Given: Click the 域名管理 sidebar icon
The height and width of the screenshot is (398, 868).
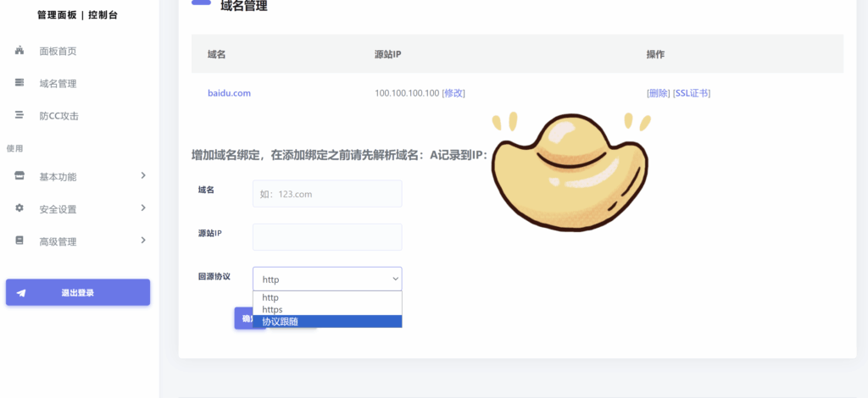Looking at the screenshot, I should [x=19, y=83].
